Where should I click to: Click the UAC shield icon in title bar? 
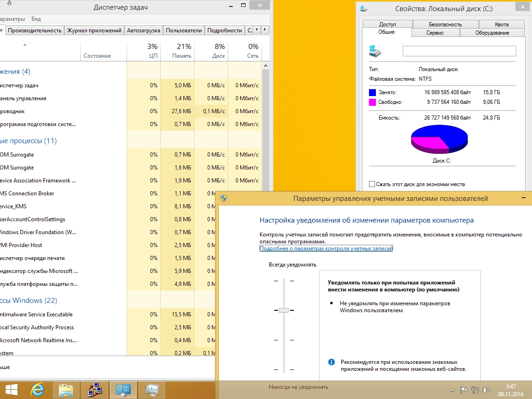click(223, 198)
